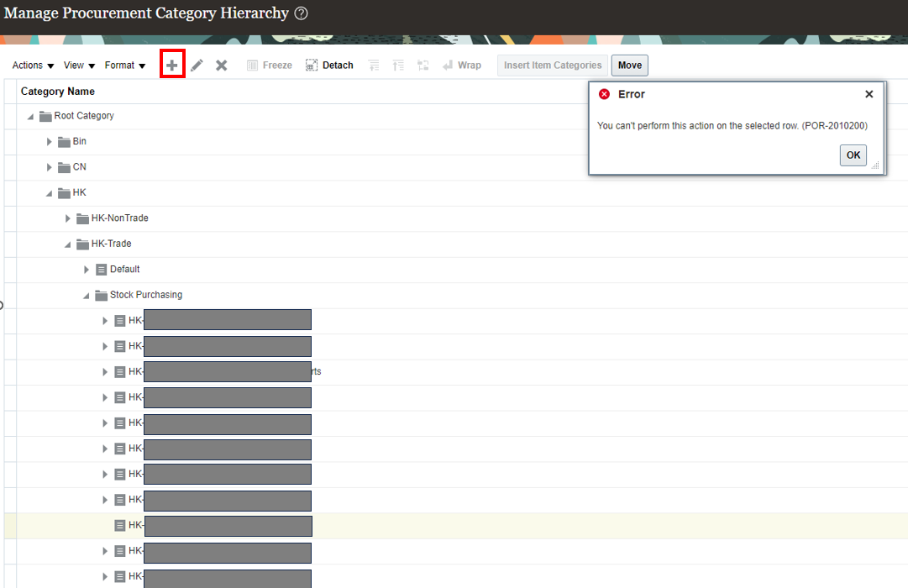The image size is (908, 588).
Task: Click the Create category plus icon
Action: 172,64
